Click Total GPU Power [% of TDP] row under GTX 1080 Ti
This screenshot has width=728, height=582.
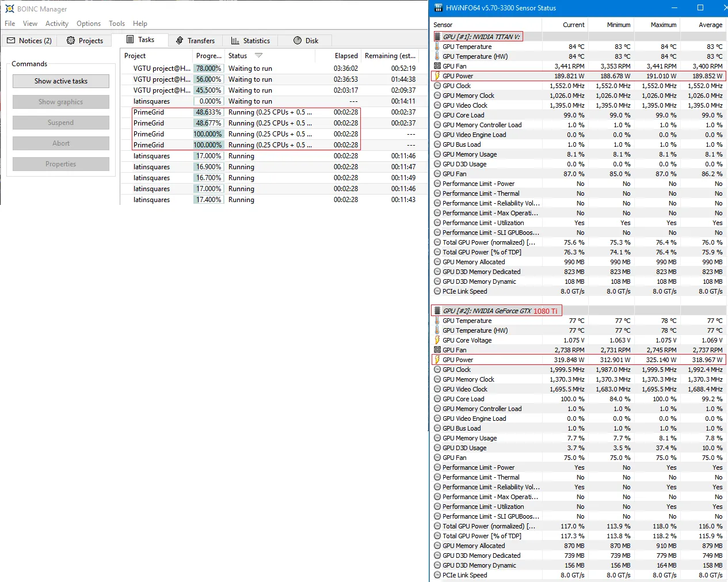(x=578, y=536)
